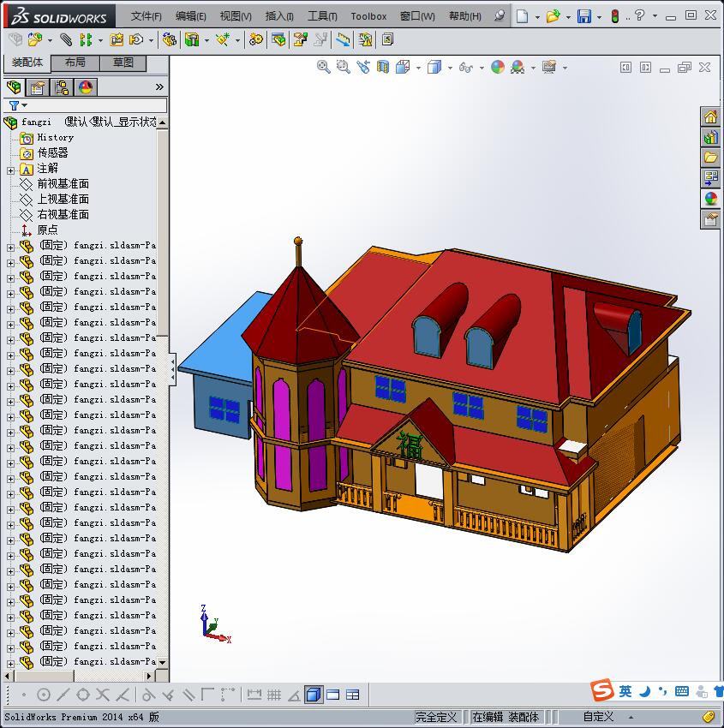This screenshot has height=728, width=724.
Task: Click the feature tree vertical scrollbar thumb
Action: tap(162, 232)
